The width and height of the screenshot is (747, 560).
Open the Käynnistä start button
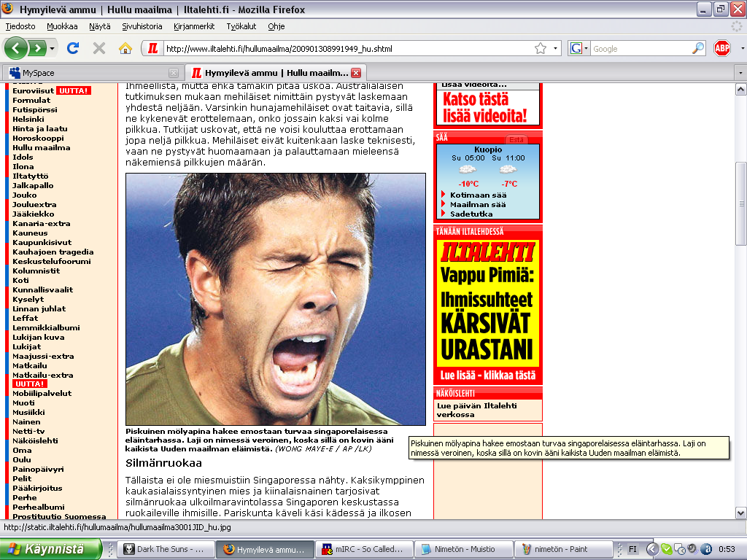(50, 549)
